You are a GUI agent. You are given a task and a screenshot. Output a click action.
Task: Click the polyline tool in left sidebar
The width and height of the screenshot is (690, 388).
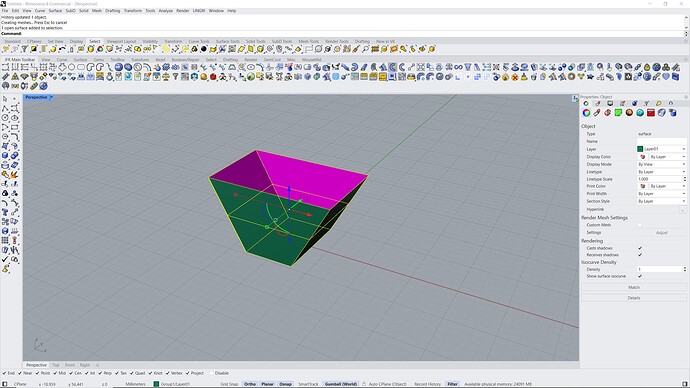pos(5,109)
